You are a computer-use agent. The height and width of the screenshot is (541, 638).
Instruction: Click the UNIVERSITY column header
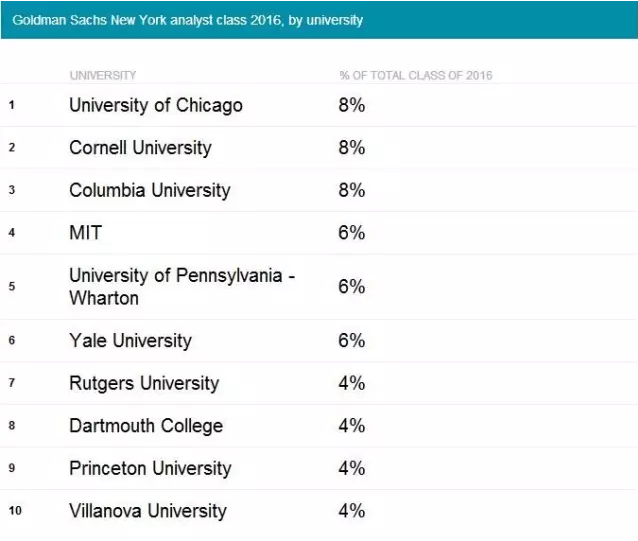click(x=103, y=76)
